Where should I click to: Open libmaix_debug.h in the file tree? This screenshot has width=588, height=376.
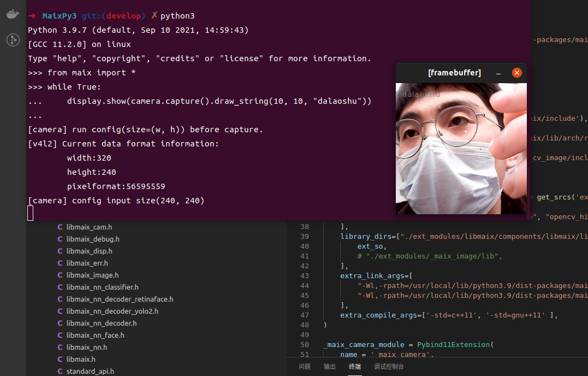coord(93,239)
